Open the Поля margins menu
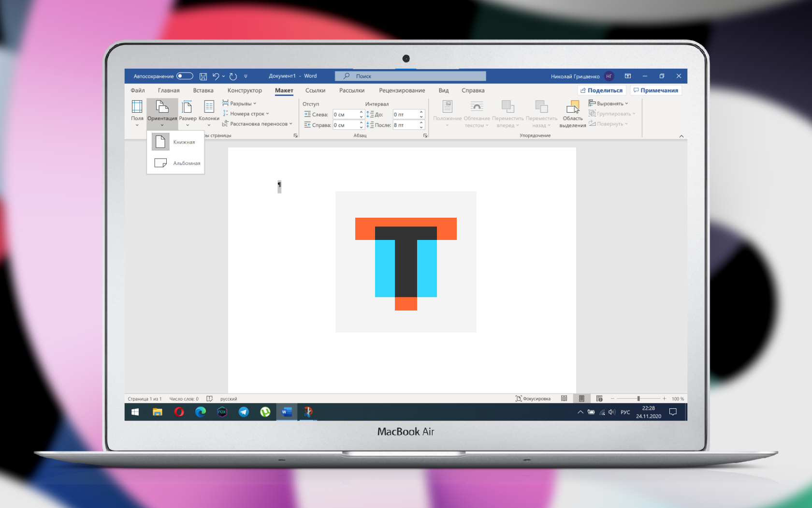This screenshot has width=812, height=508. point(137,114)
